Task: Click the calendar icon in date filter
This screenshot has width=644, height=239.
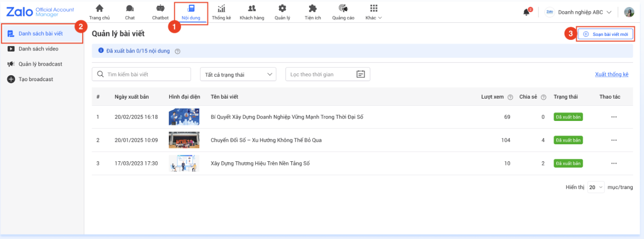Action: 360,74
